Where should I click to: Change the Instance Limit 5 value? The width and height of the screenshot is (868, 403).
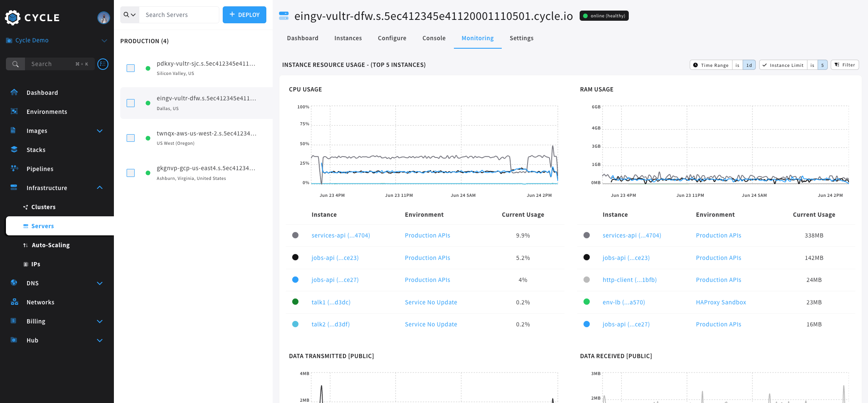822,65
